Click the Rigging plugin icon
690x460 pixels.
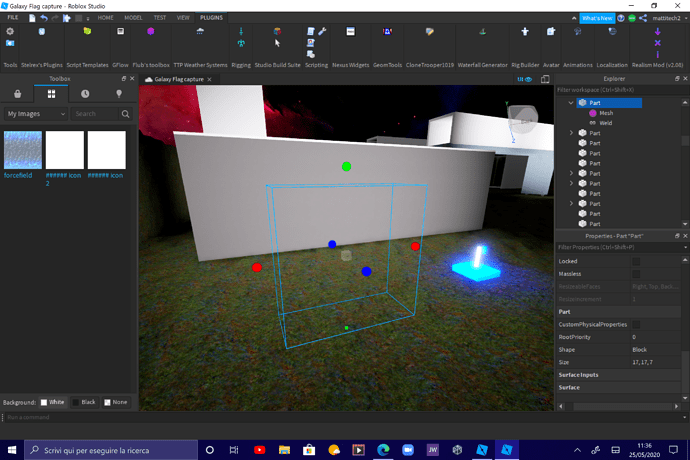tap(241, 31)
